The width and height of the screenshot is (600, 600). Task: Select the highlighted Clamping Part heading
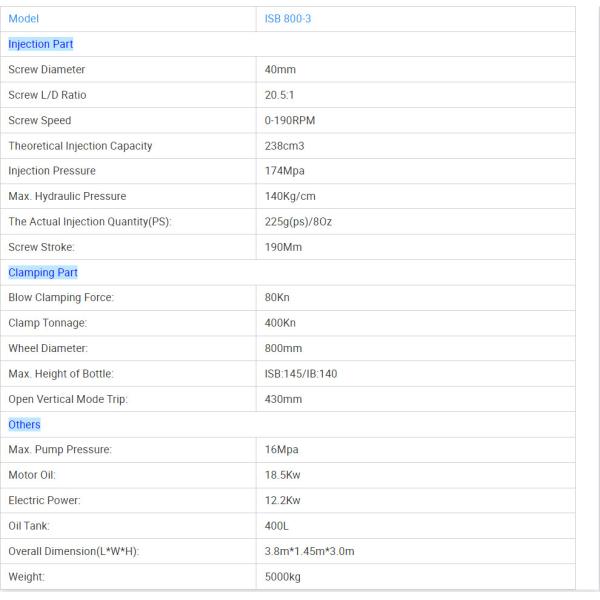[43, 272]
